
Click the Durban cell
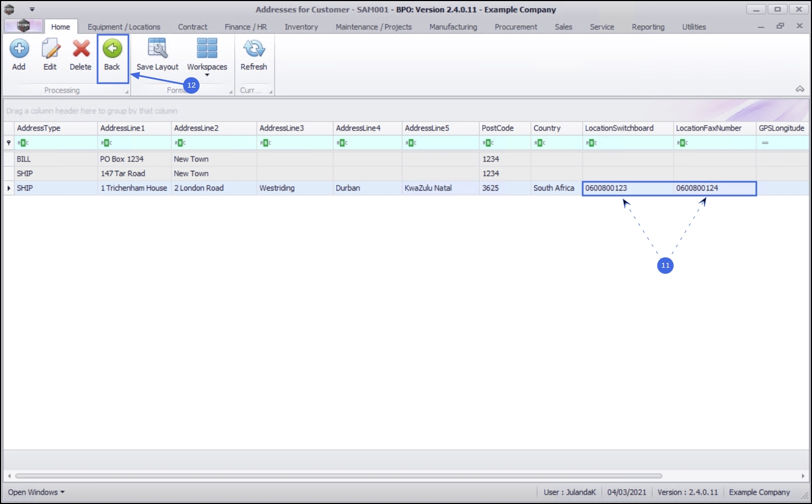click(x=368, y=188)
